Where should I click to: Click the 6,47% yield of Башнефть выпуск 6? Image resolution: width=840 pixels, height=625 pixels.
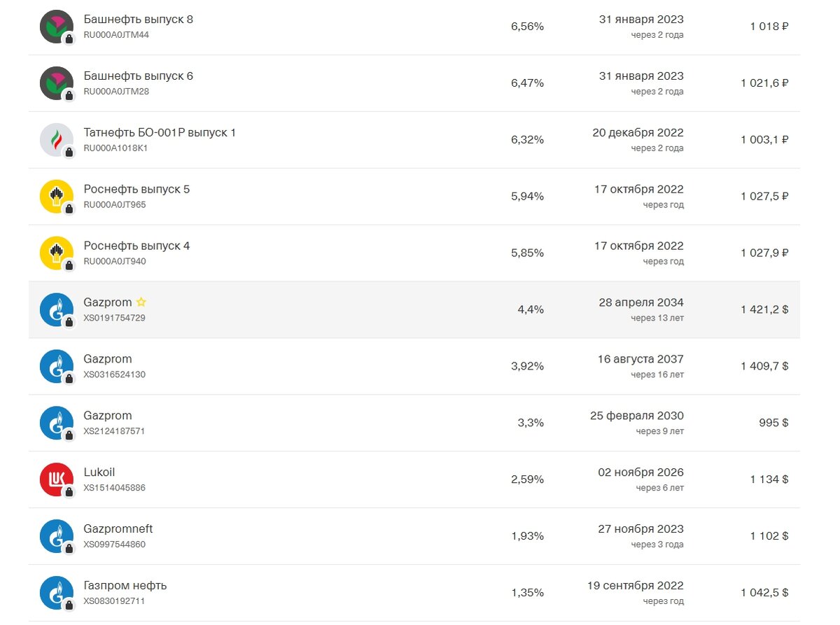[x=527, y=83]
